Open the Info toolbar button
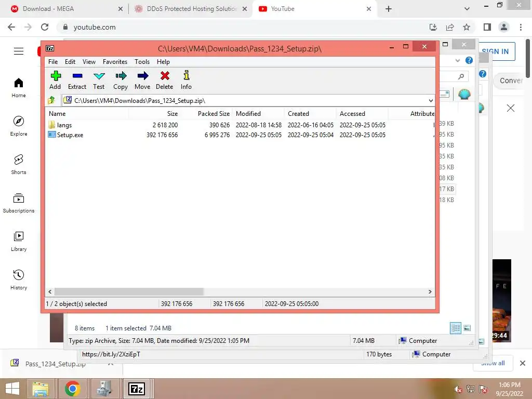 186,80
